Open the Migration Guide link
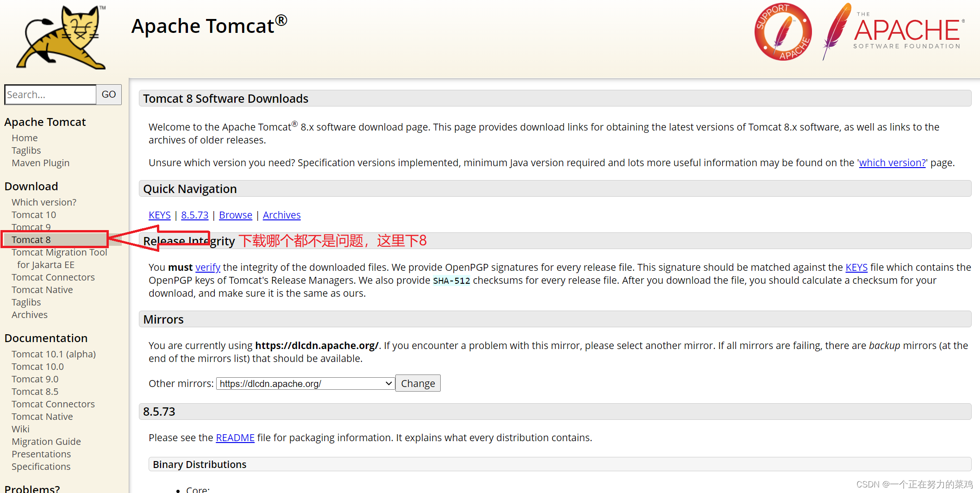 [x=46, y=442]
